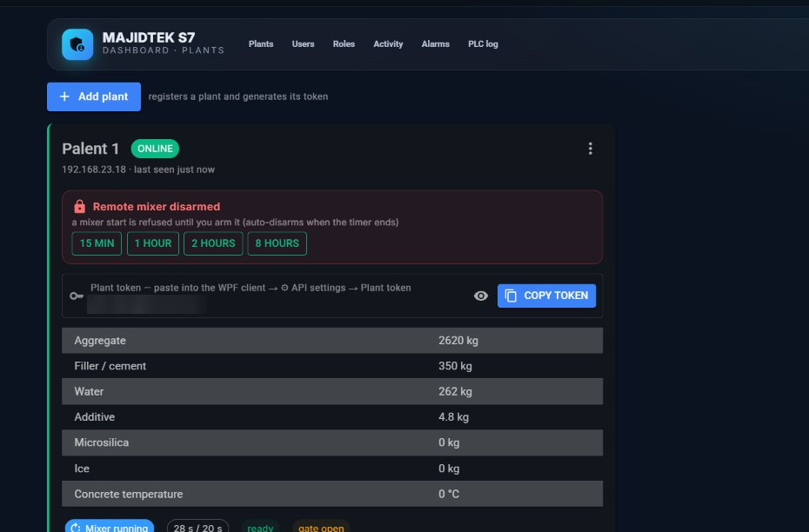This screenshot has height=532, width=809.
Task: Open the Palent 1 three-dot options menu
Action: [591, 149]
